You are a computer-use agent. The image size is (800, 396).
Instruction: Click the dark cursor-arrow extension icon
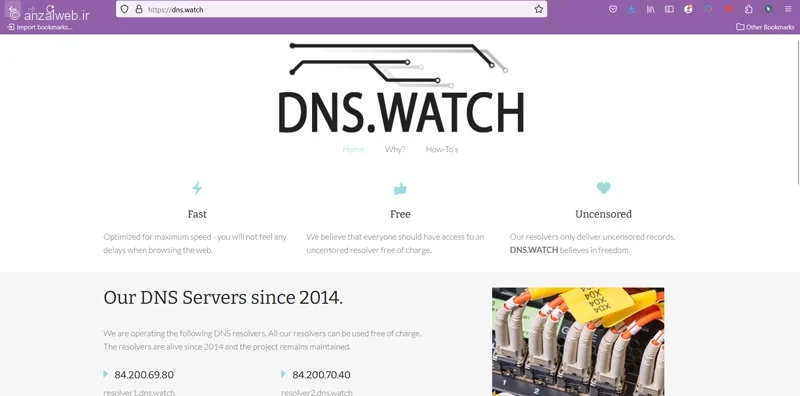(x=768, y=9)
